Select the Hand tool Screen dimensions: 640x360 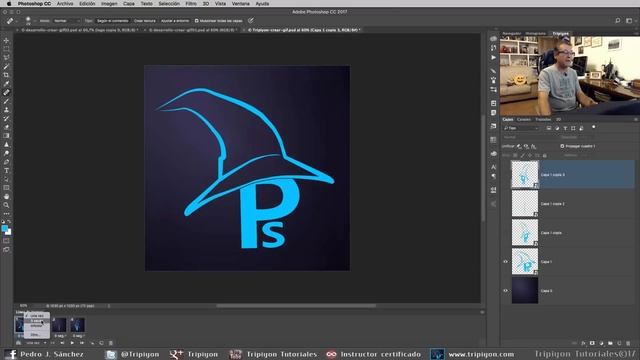click(6, 197)
